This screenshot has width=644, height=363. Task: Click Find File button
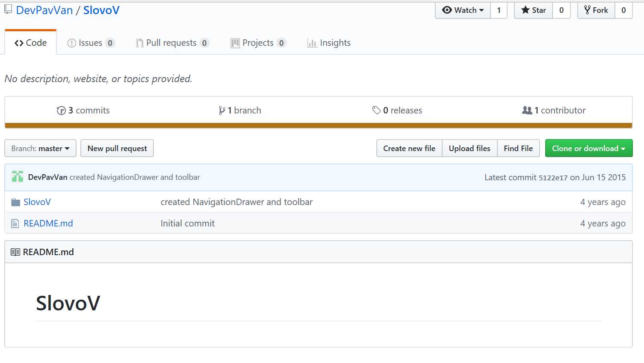click(518, 149)
